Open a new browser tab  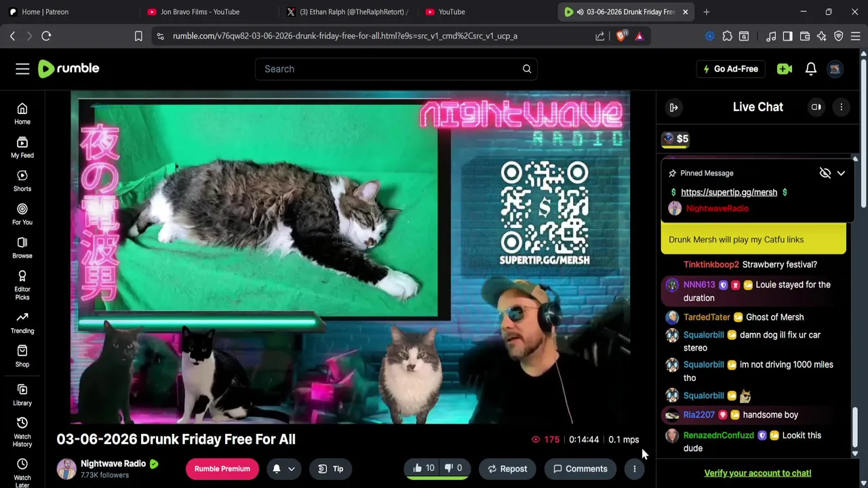707,12
